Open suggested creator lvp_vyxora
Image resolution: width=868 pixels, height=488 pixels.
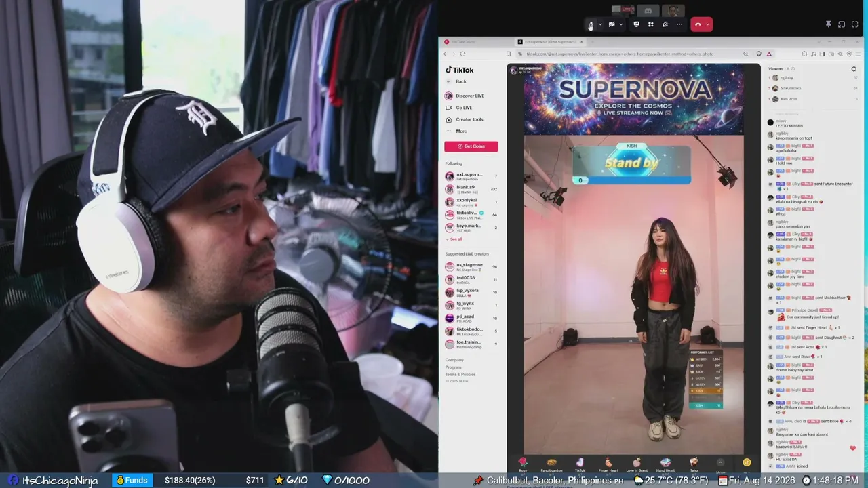pos(471,292)
